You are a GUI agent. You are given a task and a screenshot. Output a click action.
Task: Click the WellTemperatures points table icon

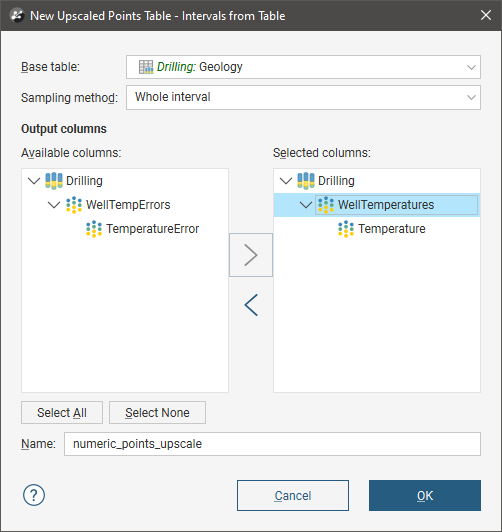pyautogui.click(x=326, y=205)
